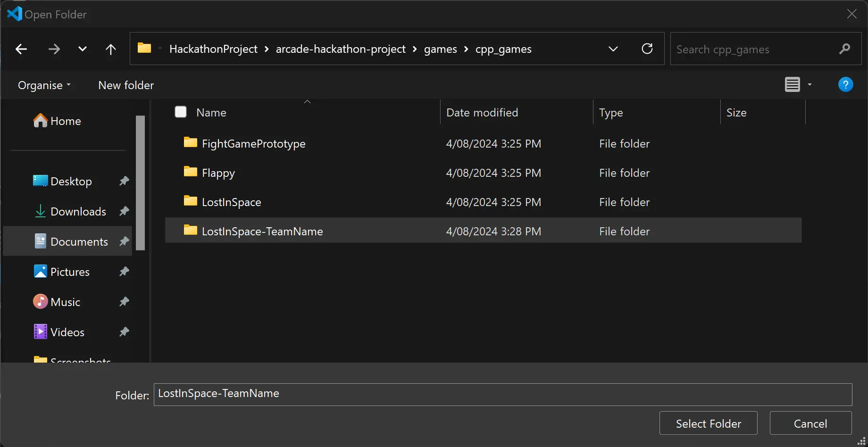Expand chevron after arcade-hackathon-project breadcrumb
Screen dimensions: 868x447
pos(415,49)
